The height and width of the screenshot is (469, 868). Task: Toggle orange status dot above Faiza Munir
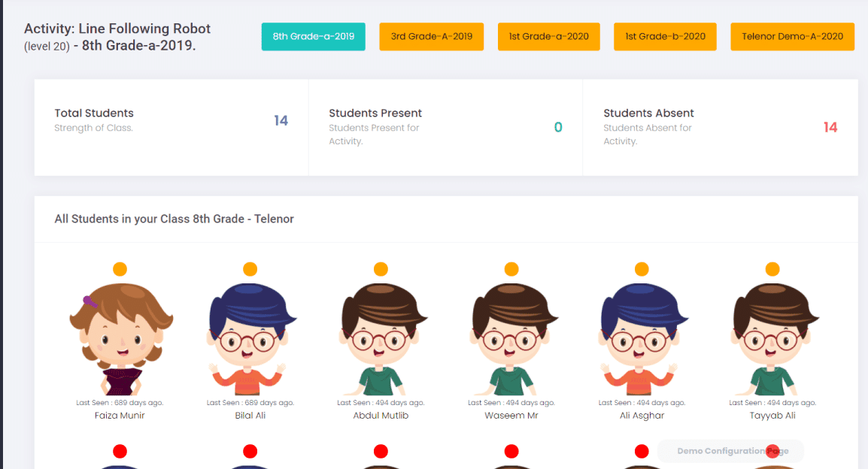[120, 269]
